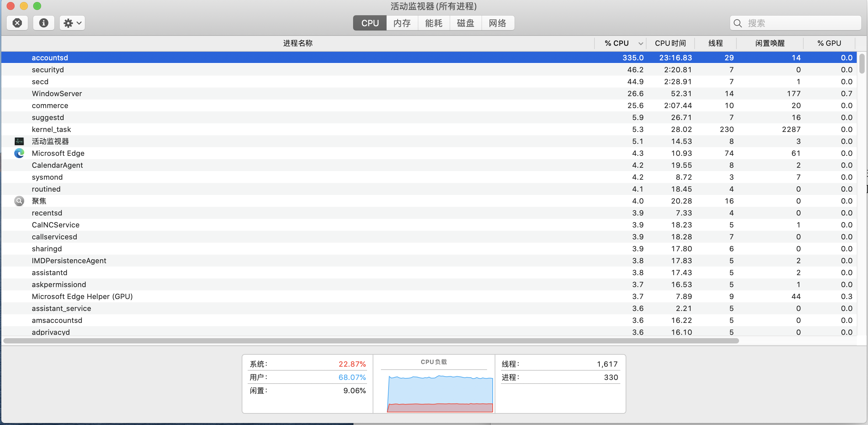
Task: Click the Microsoft Edge icon in process list
Action: point(19,153)
